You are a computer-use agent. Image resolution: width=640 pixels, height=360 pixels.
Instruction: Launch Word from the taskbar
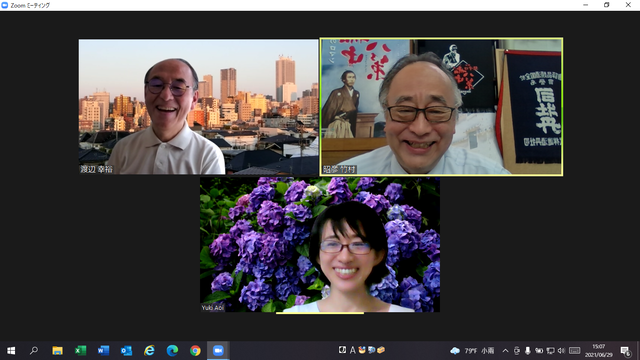tap(103, 351)
